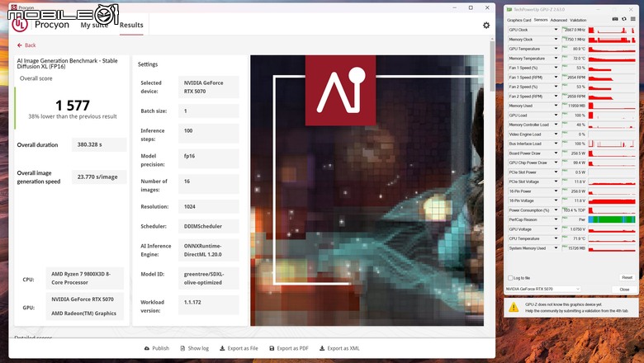Click the Stable Diffusion generated image preview
The image size is (644, 363).
pyautogui.click(x=367, y=191)
